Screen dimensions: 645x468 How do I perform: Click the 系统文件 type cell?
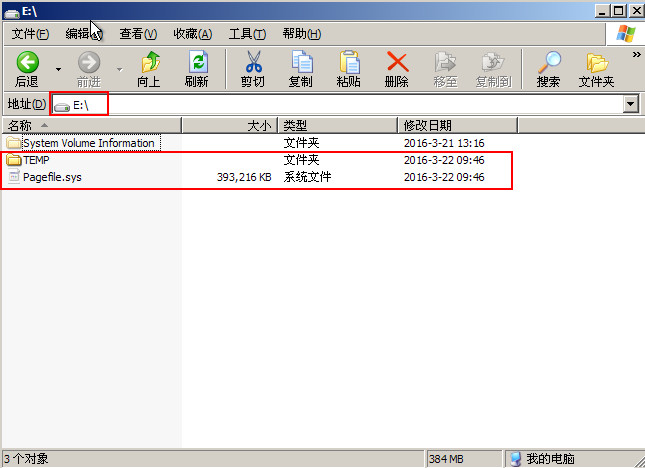pos(307,177)
